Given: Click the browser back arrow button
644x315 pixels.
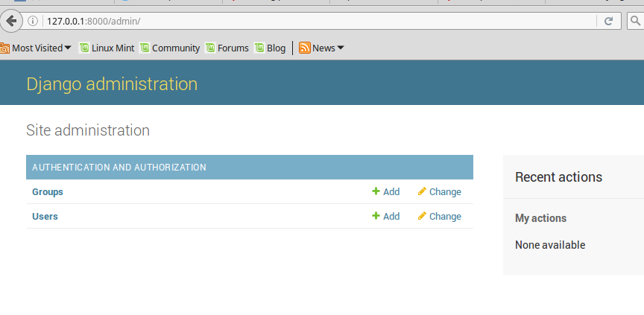Looking at the screenshot, I should (11, 21).
